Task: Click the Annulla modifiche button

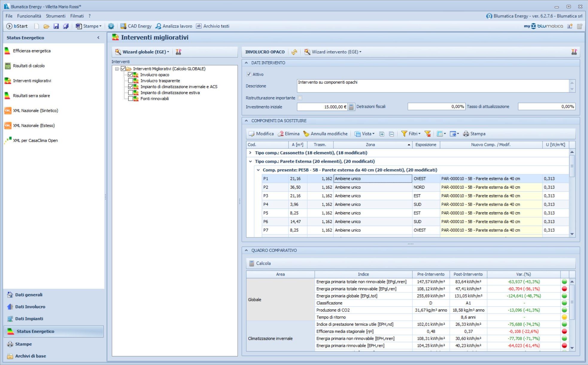Action: tap(326, 134)
